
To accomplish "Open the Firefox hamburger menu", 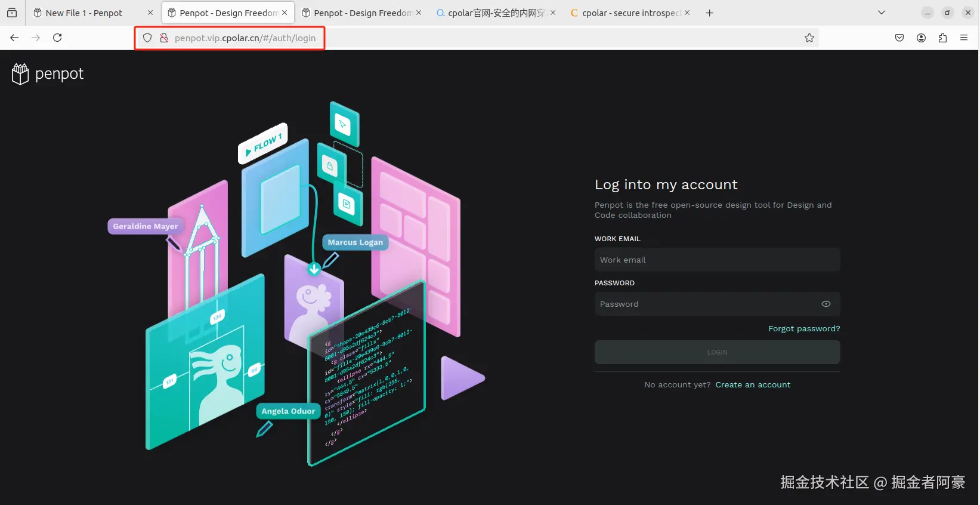I will (x=964, y=38).
